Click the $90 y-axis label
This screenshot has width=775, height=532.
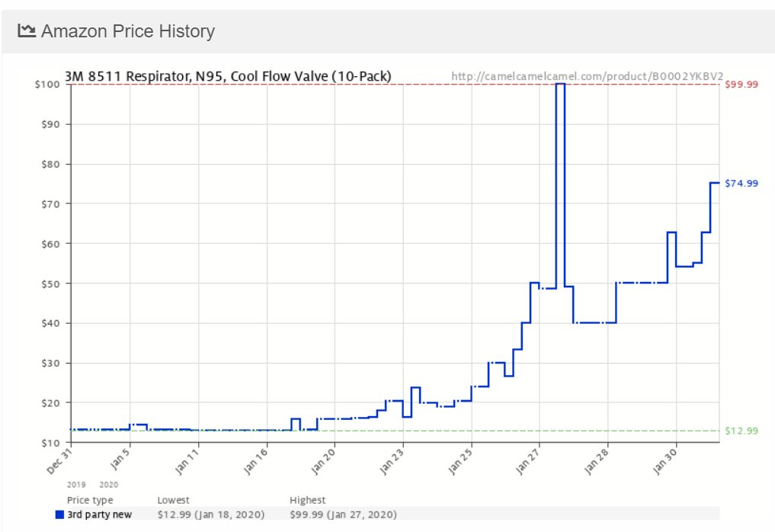tap(51, 124)
